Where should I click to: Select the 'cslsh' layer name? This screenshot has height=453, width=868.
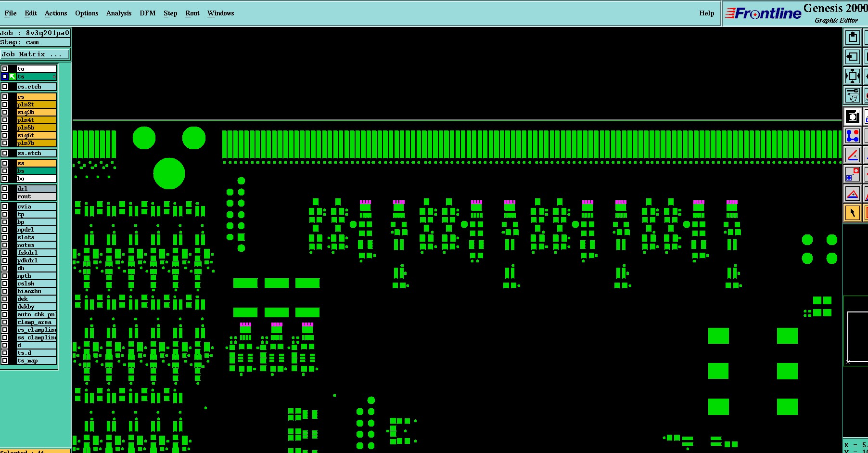(37, 284)
